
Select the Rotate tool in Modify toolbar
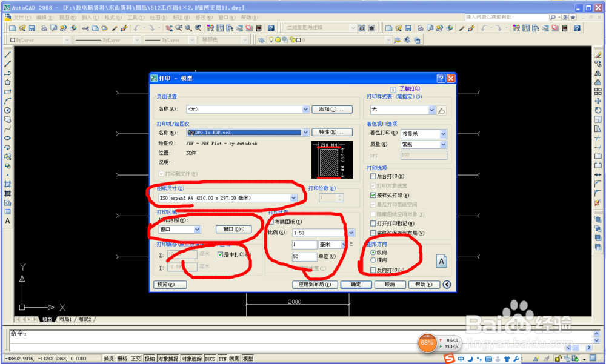(x=598, y=110)
